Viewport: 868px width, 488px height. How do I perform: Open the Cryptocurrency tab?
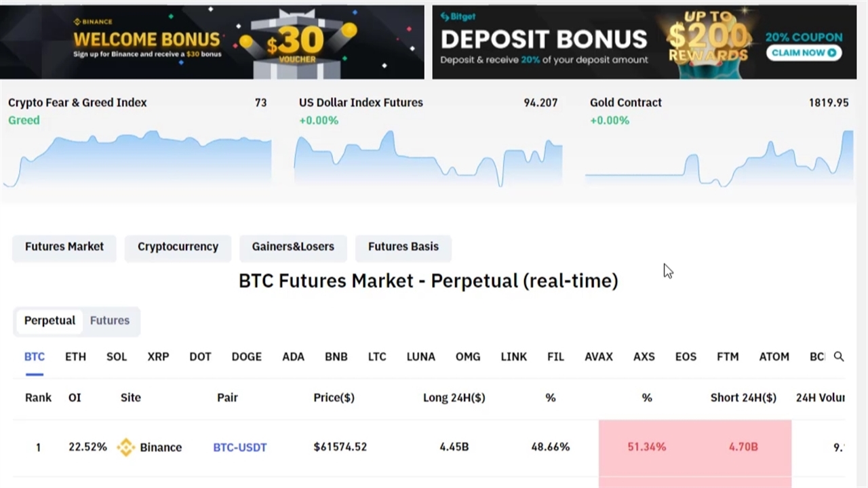pyautogui.click(x=178, y=247)
